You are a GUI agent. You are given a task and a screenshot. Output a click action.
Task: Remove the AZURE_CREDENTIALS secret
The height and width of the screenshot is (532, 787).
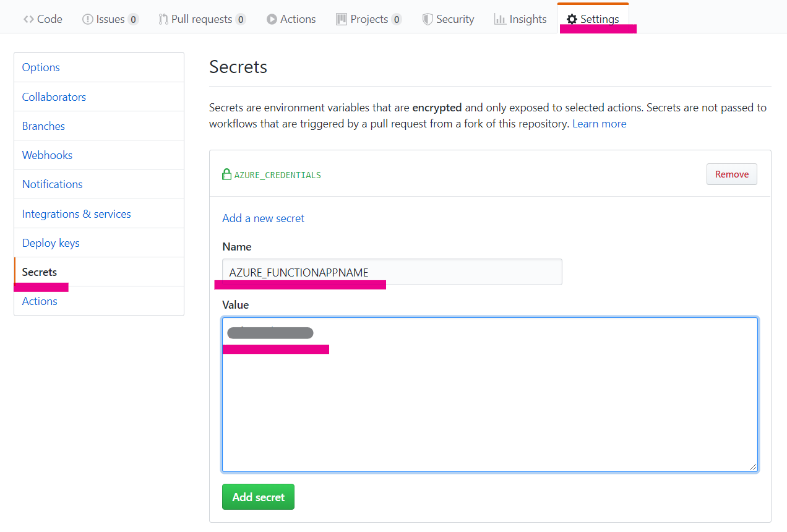pos(731,174)
